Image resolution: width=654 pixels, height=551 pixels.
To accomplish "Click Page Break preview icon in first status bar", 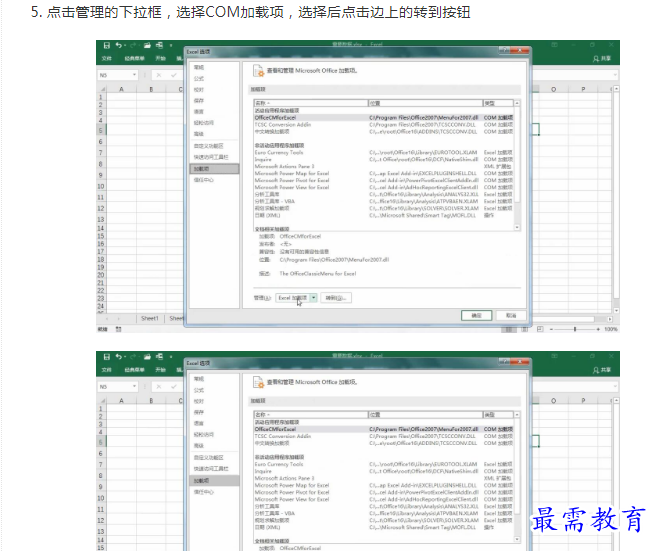I will pos(540,330).
